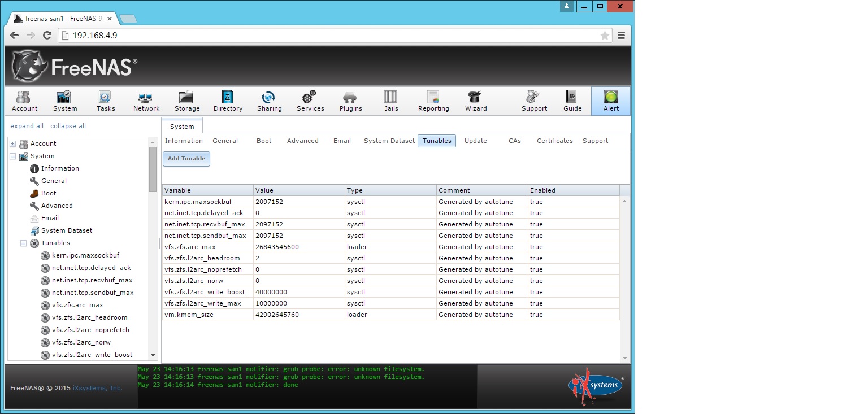Screen dimensions: 868x414
Task: Switch to the Certificates tab
Action: pos(554,141)
